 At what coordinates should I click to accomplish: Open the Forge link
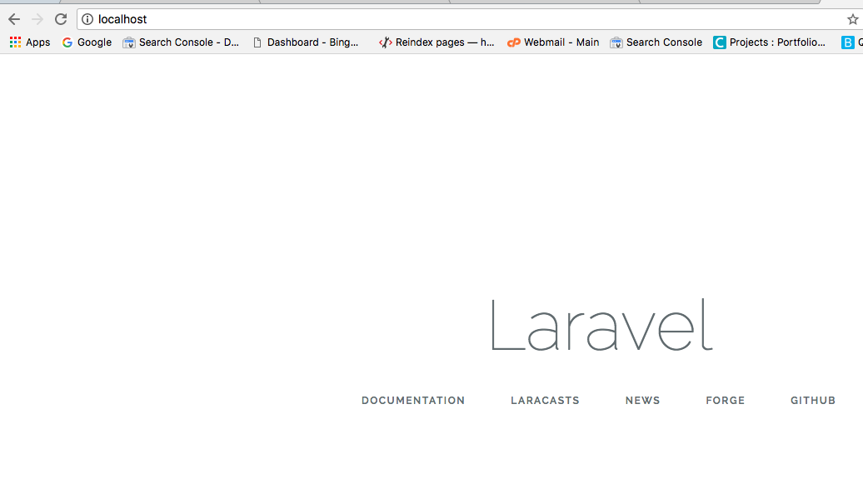coord(726,401)
